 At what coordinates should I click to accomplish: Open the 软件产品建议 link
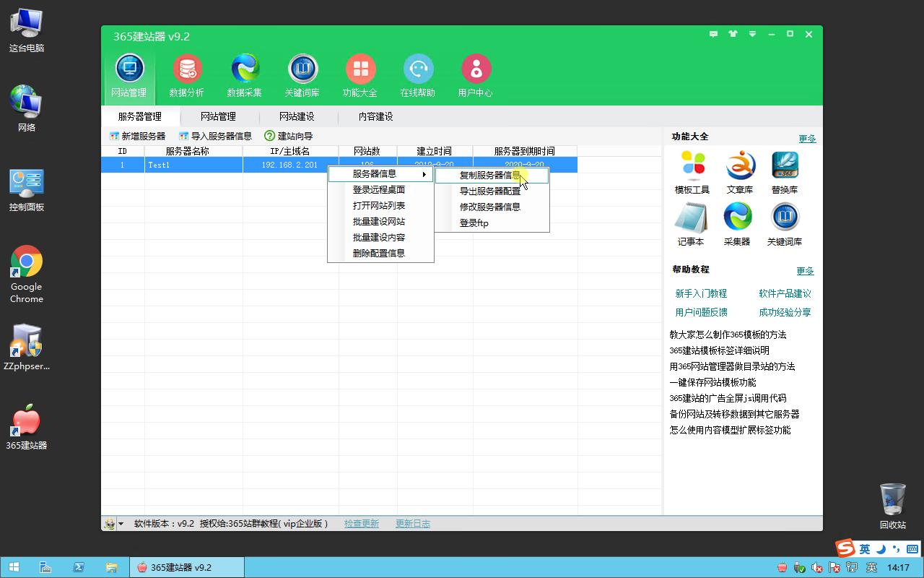pyautogui.click(x=785, y=293)
